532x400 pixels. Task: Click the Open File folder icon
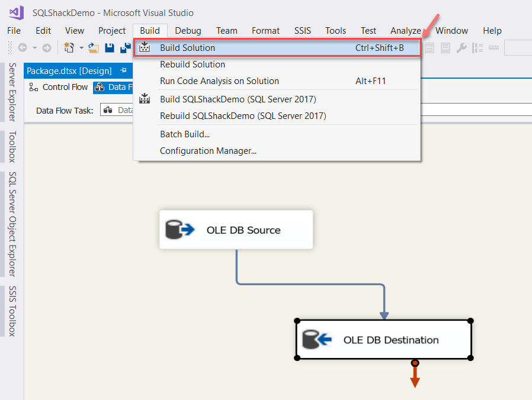[x=94, y=48]
